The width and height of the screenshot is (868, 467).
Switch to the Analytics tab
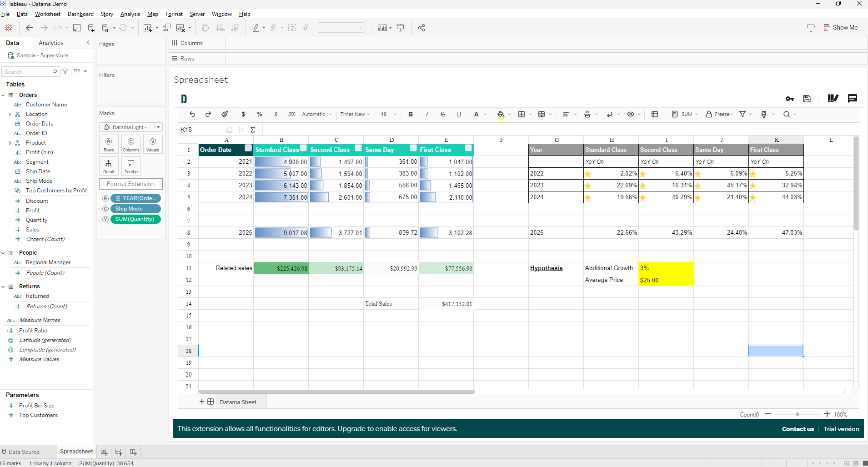point(51,43)
